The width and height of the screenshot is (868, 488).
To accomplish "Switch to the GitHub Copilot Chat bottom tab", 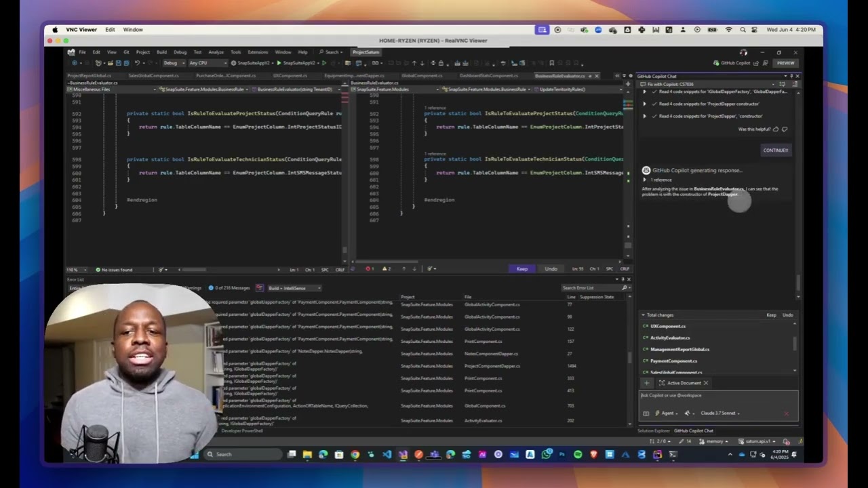I will [x=693, y=430].
